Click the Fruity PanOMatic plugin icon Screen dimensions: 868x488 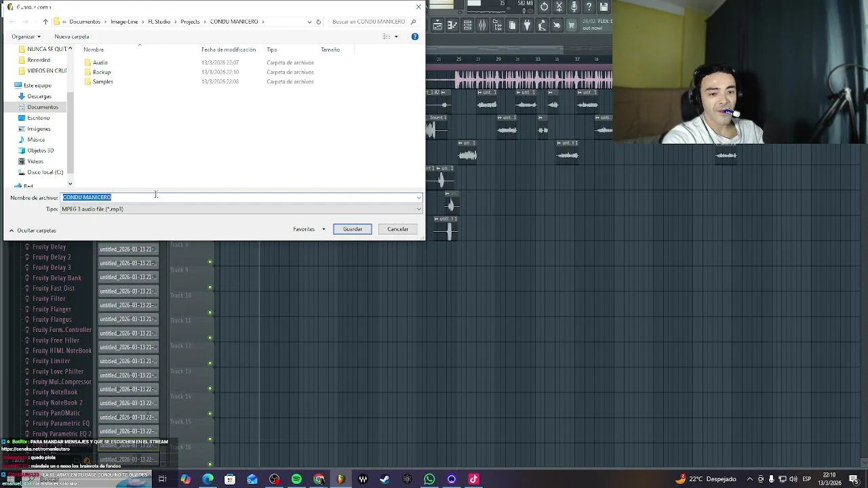point(27,413)
